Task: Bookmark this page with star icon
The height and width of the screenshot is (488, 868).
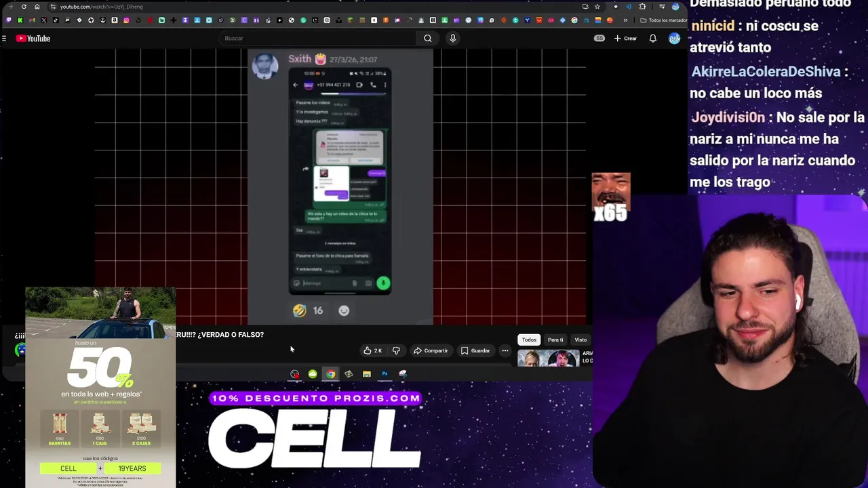Action: [597, 7]
